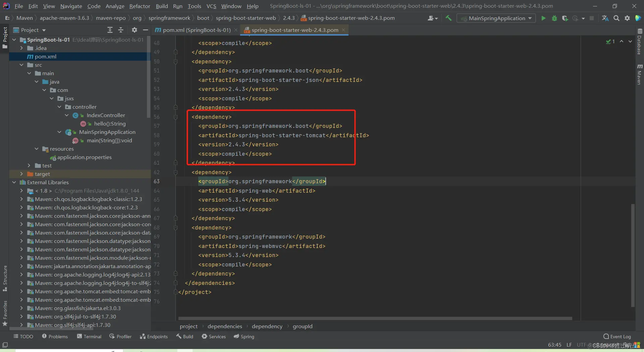Toggle the Database tool window
644x352 pixels.
point(639,42)
